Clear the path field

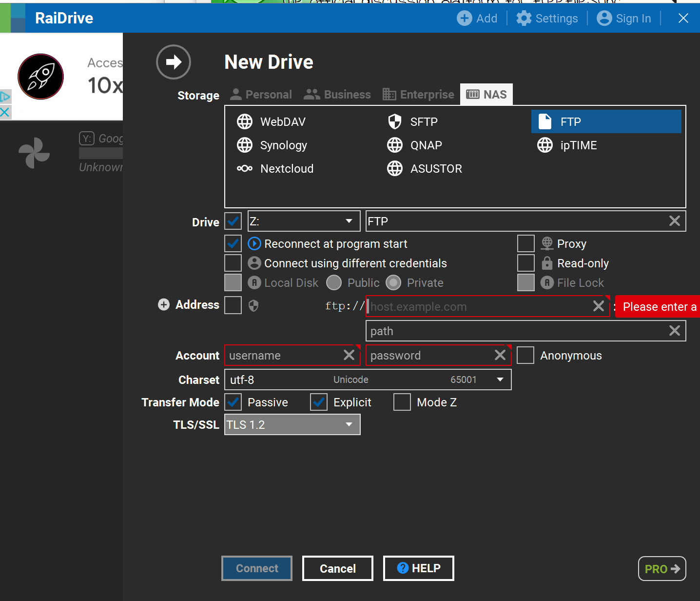coord(675,330)
